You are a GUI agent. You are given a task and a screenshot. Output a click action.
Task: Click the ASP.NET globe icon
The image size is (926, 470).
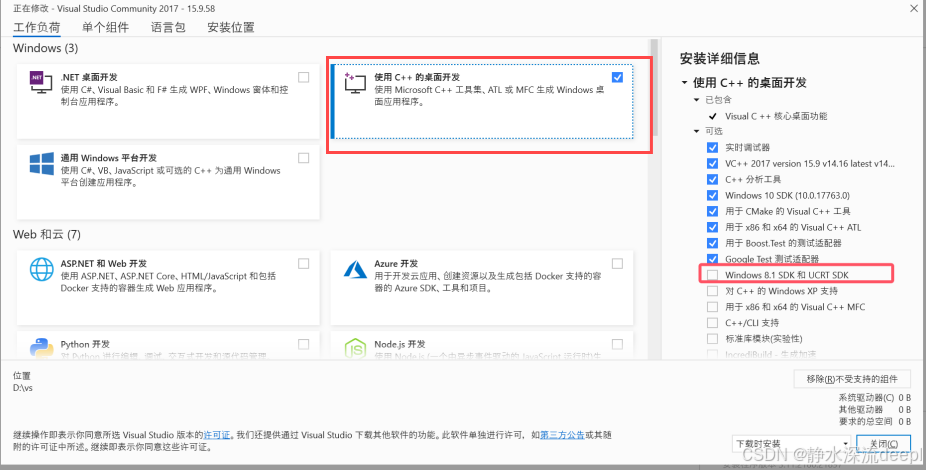tap(41, 270)
